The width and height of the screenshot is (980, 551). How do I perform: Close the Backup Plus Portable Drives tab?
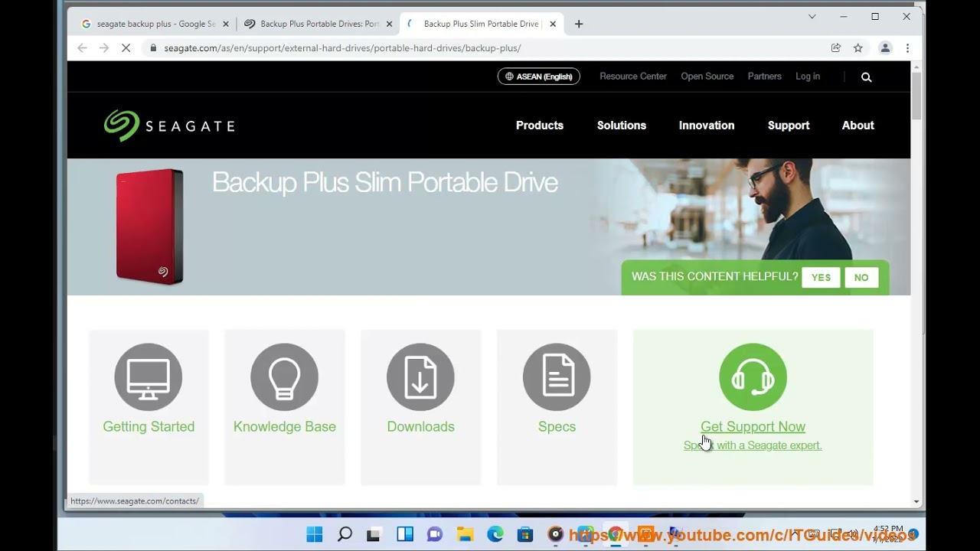389,24
